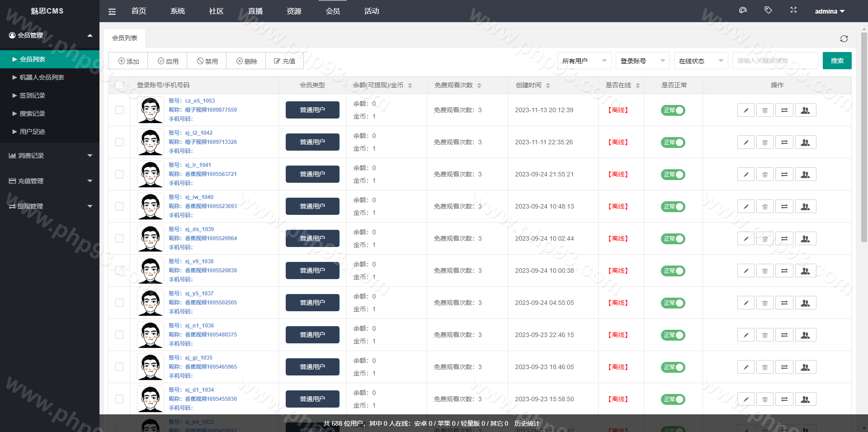Click pencil edit icon for cz_e5_1053

tap(746, 110)
